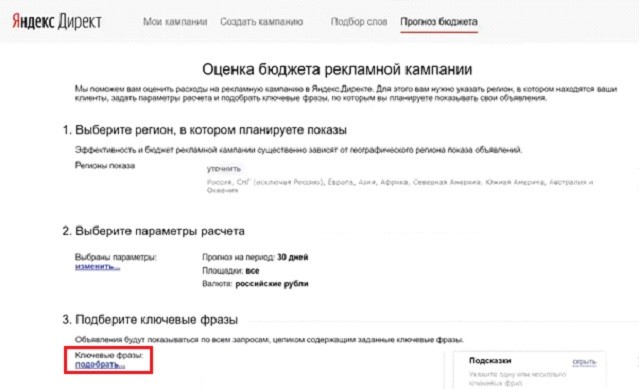Viewport: 639px width, 389px height.
Task: Click heading 2. Выберите параметры расчета
Action: (153, 231)
